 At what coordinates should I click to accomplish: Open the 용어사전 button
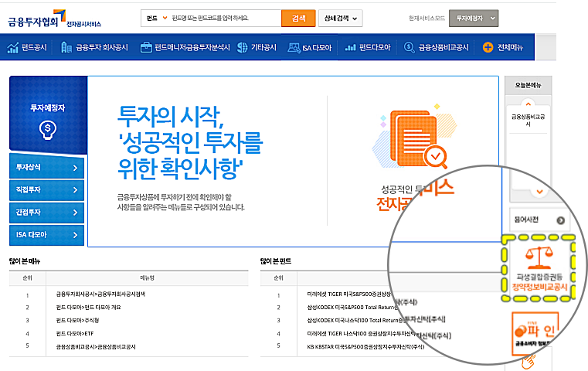(539, 220)
